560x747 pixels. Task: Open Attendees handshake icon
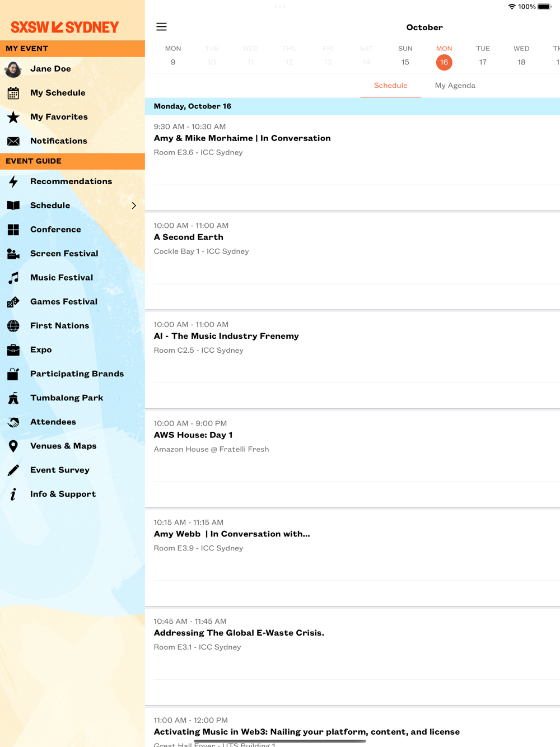[x=13, y=422]
